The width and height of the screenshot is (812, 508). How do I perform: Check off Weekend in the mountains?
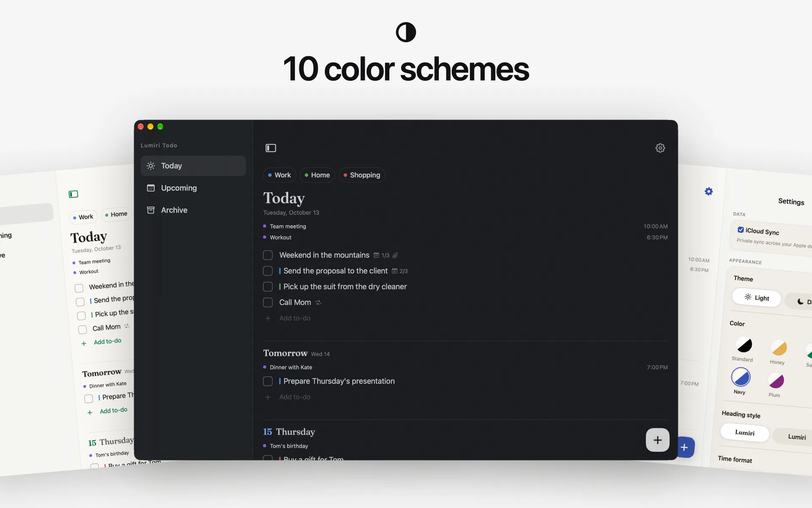coord(268,255)
